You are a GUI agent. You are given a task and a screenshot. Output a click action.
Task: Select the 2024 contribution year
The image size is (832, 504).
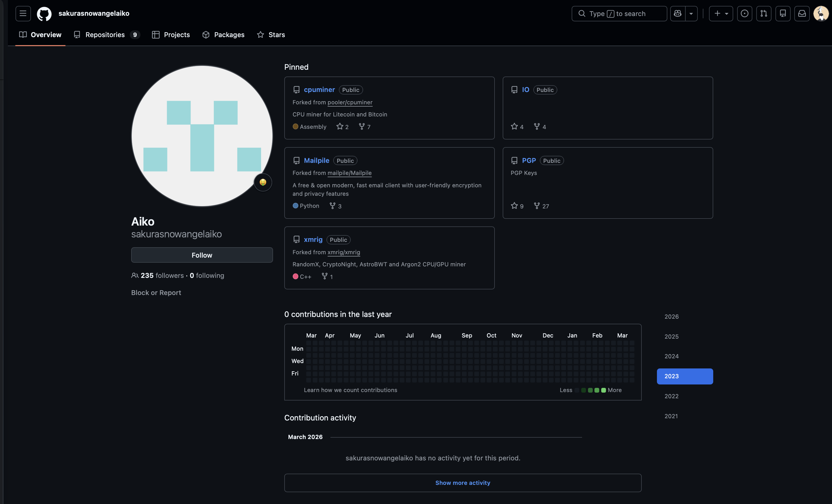tap(671, 356)
